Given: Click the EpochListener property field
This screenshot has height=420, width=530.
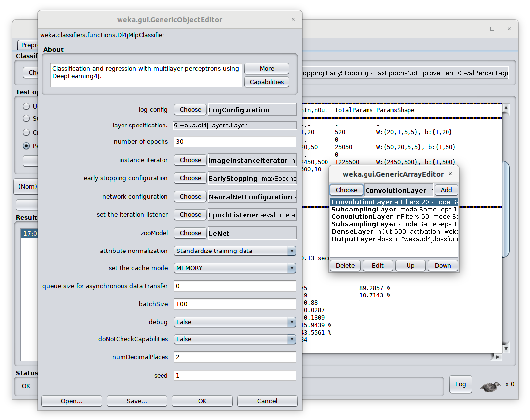Looking at the screenshot, I should pyautogui.click(x=252, y=215).
